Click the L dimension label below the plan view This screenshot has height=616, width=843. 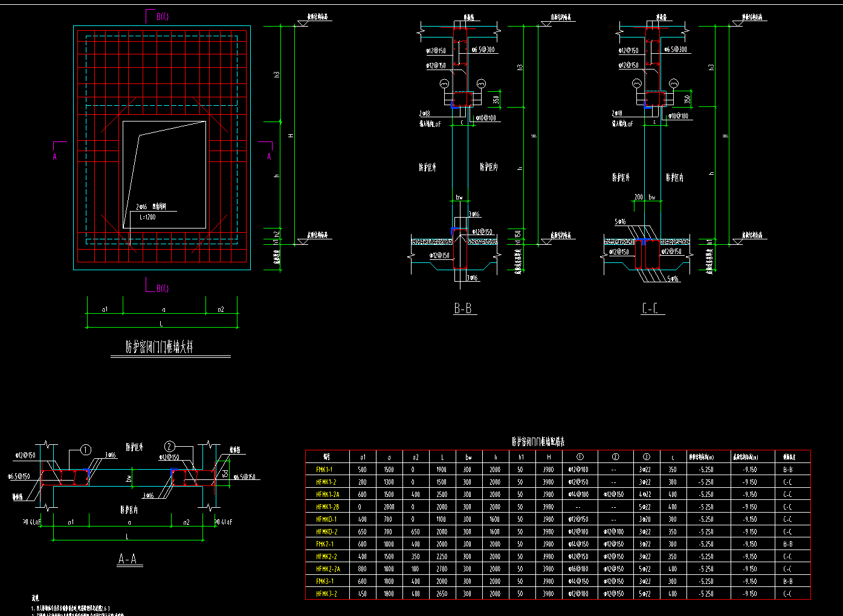161,324
